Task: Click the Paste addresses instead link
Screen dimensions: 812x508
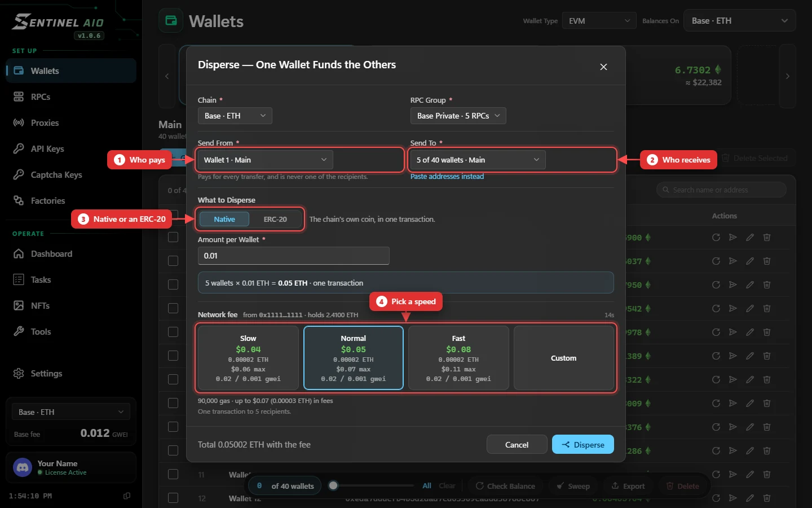Action: [447, 177]
